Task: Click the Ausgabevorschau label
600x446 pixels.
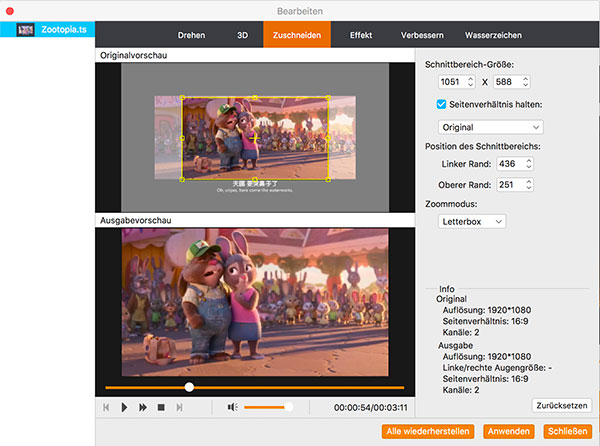Action: (135, 220)
